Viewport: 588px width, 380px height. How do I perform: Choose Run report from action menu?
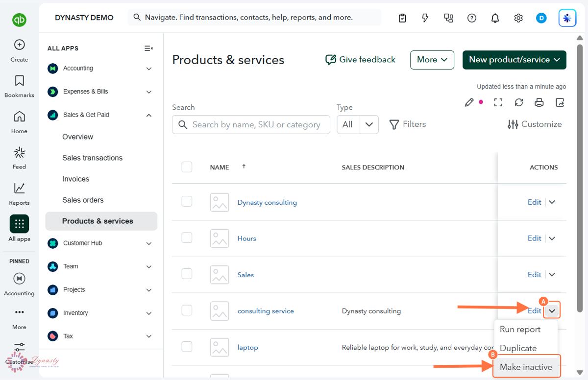(520, 330)
